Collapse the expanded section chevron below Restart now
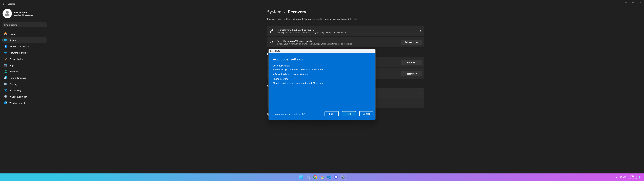 pyautogui.click(x=420, y=94)
